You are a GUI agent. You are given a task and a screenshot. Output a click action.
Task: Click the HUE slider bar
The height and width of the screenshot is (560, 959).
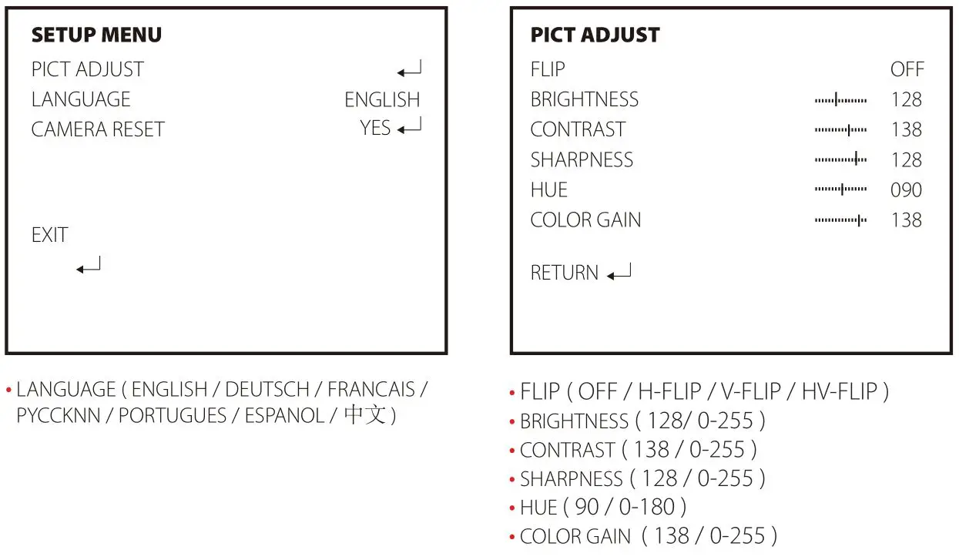click(x=840, y=190)
